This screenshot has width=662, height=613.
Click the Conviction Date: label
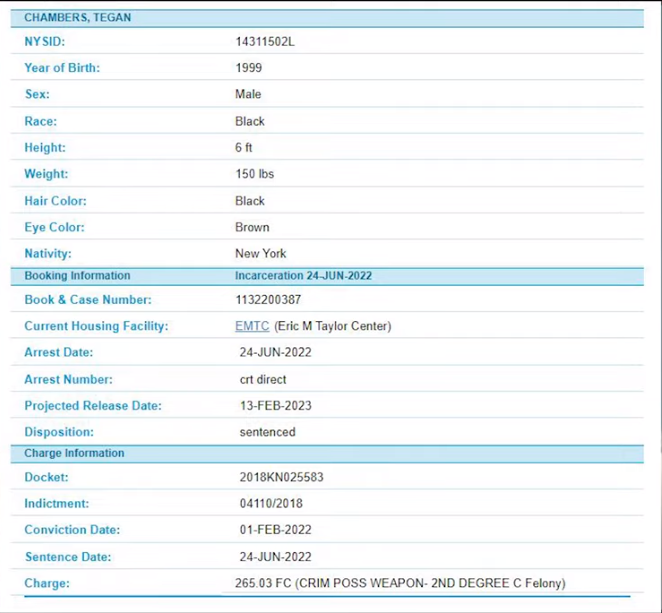[x=72, y=530]
